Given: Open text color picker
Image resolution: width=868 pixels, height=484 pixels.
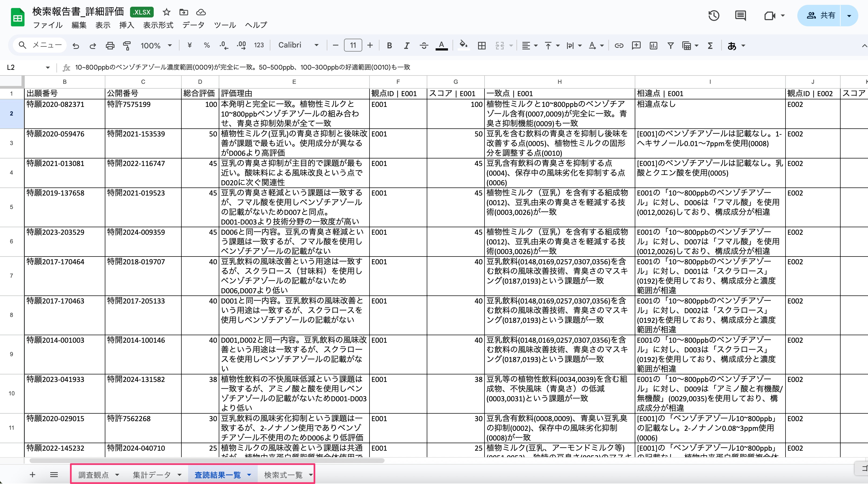Looking at the screenshot, I should [442, 45].
